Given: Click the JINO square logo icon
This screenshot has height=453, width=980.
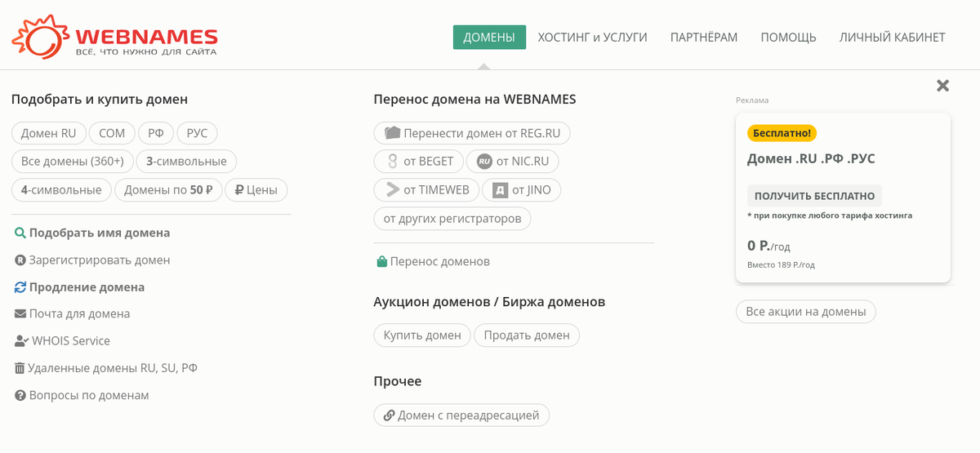Looking at the screenshot, I should tap(500, 190).
